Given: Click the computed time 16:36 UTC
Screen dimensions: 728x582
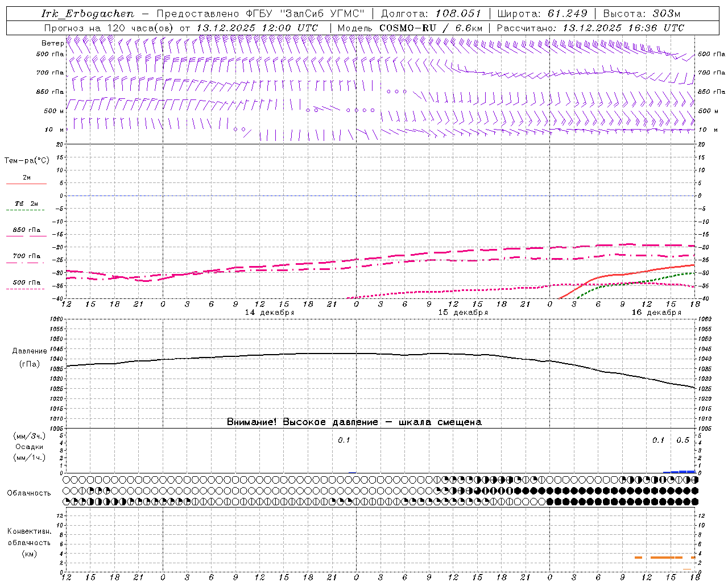Looking at the screenshot, I should 656,28.
